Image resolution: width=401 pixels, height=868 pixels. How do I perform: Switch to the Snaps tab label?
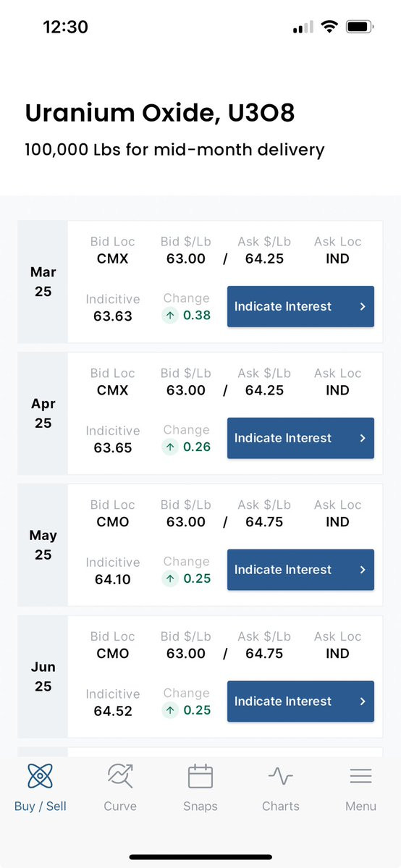click(200, 806)
